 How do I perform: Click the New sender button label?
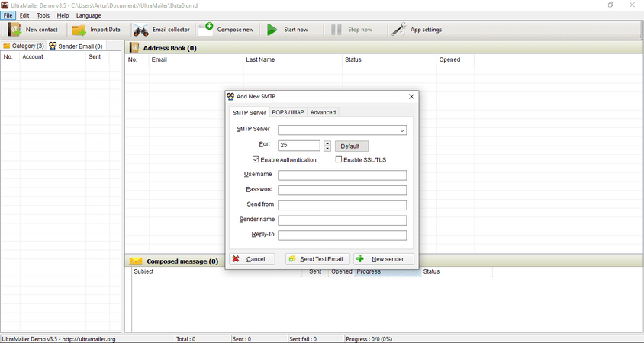[x=388, y=259]
